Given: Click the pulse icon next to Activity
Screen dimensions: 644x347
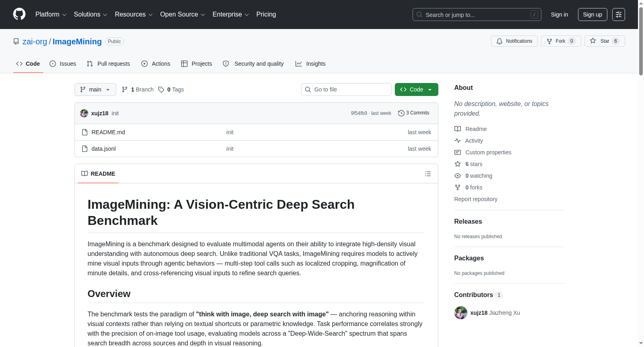Looking at the screenshot, I should [458, 141].
